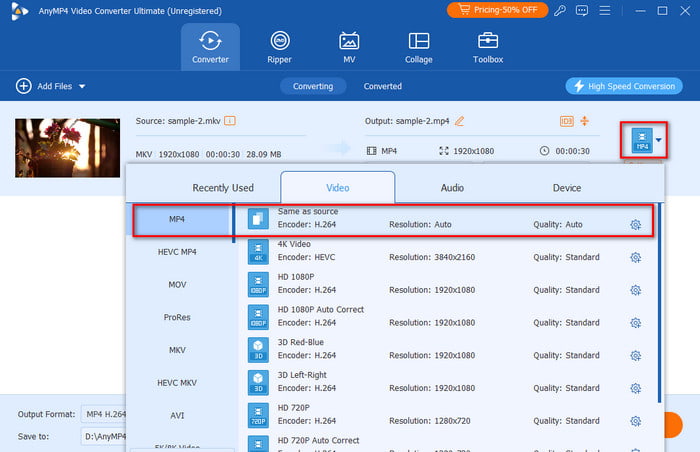Choose the 3D Left-Right preset icon

(x=258, y=382)
